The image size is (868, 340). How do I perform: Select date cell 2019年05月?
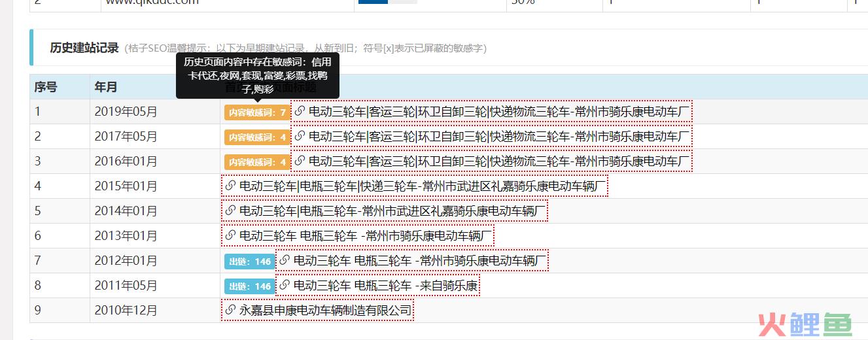pyautogui.click(x=126, y=112)
